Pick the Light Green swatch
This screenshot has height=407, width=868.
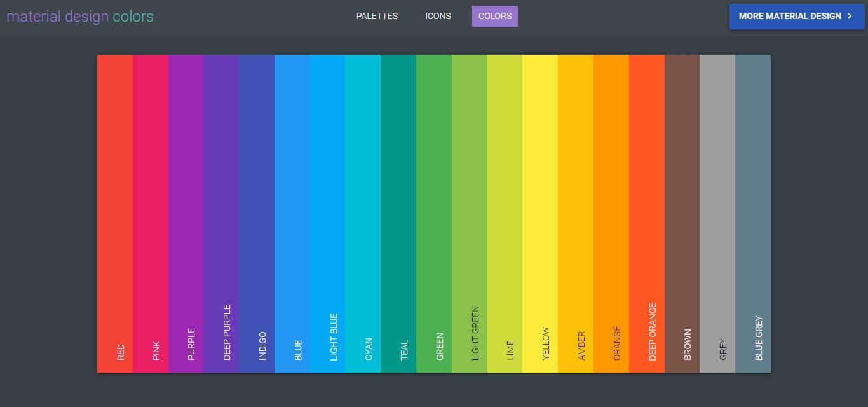tap(470, 214)
